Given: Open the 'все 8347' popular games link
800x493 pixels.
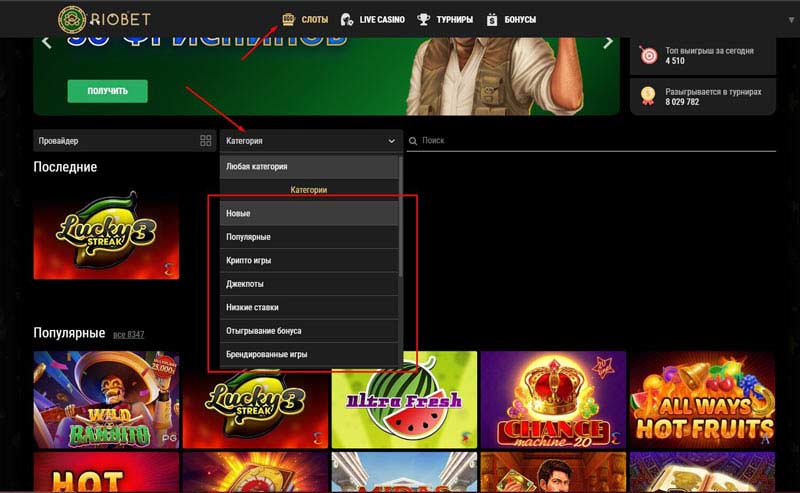Looking at the screenshot, I should click(128, 334).
